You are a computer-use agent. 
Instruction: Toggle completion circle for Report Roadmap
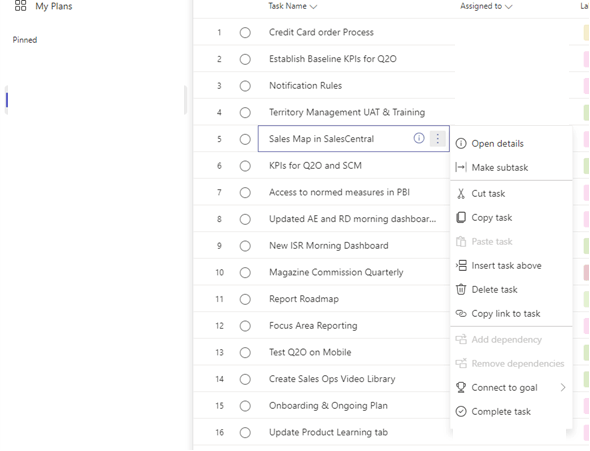tap(245, 299)
